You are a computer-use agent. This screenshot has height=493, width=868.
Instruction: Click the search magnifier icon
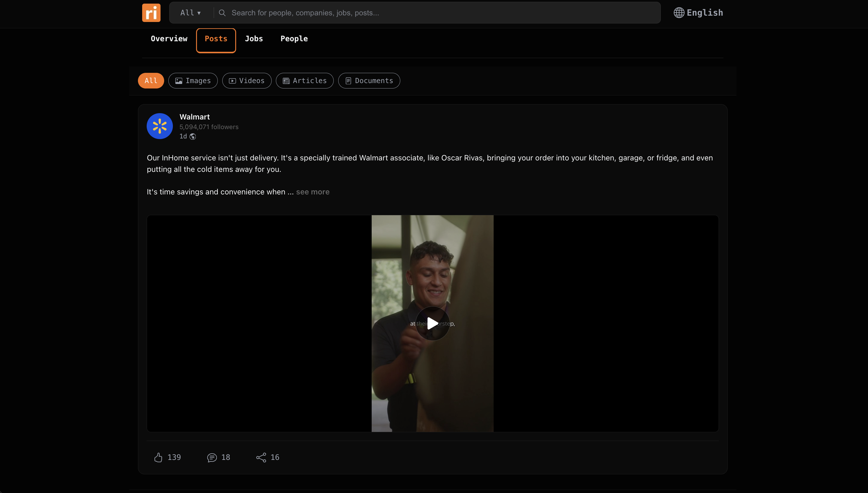[x=222, y=13]
